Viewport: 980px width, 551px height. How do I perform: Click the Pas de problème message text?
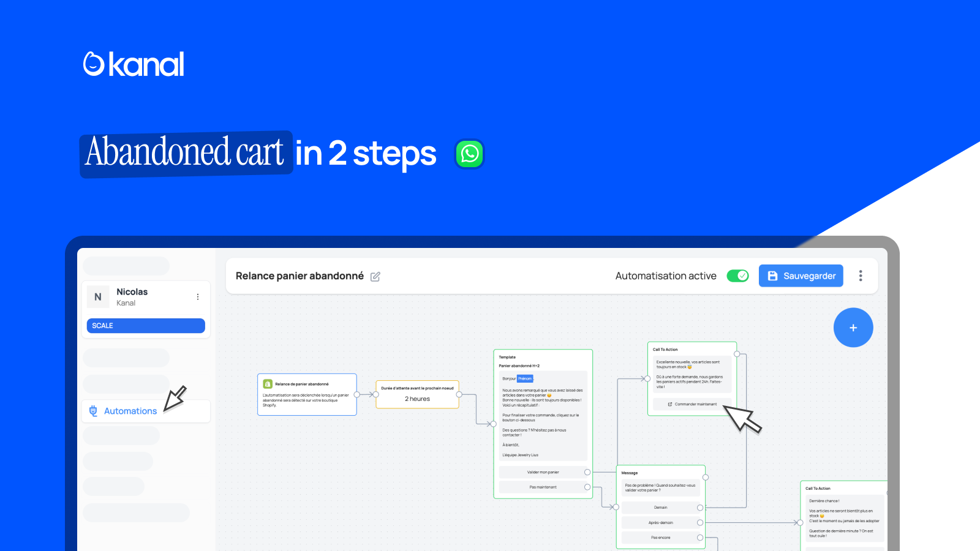[x=660, y=488]
